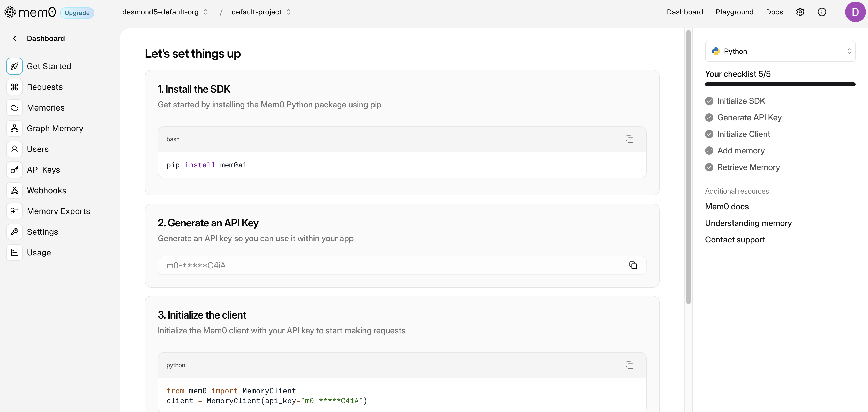Screen dimensions: 868x412
Task: Select Memory Exports in the sidebar
Action: coord(59,211)
